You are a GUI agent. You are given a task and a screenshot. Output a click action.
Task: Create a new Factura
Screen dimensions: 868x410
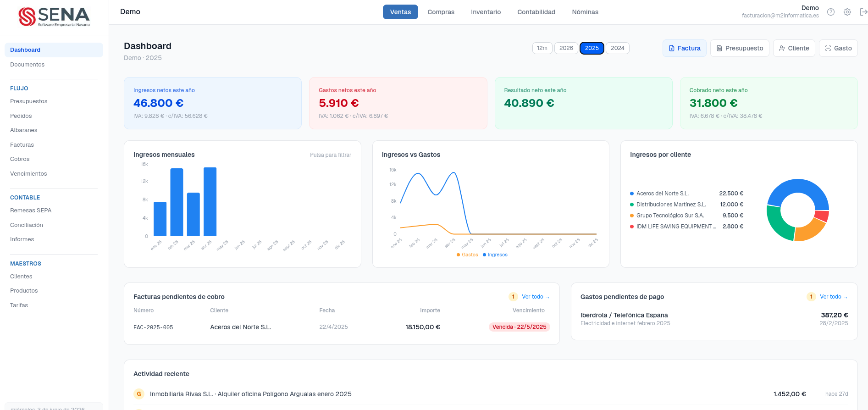[x=684, y=48]
